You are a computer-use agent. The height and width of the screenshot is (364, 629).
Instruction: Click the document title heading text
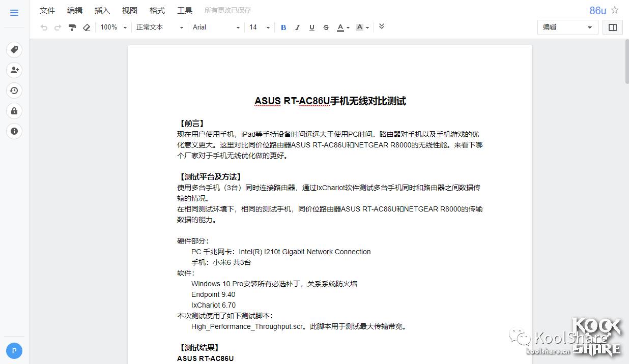(330, 101)
